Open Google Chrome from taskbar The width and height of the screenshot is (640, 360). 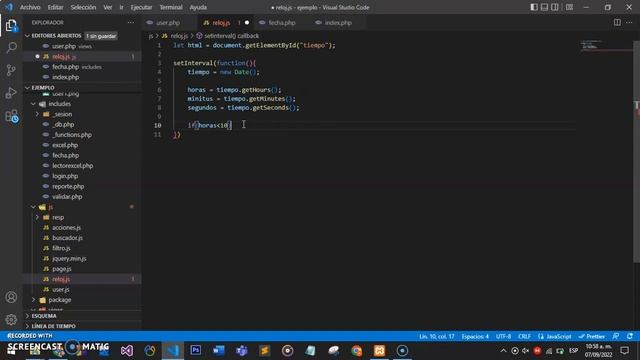pos(356,350)
